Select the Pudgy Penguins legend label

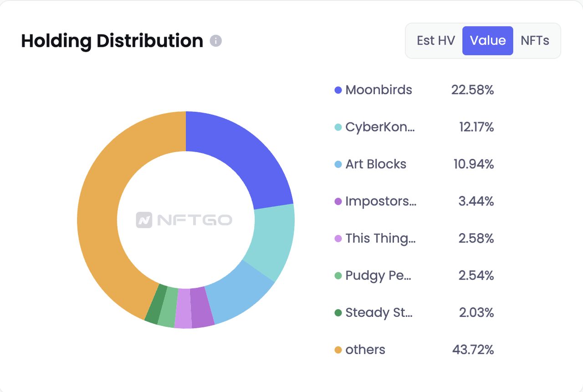tap(378, 275)
